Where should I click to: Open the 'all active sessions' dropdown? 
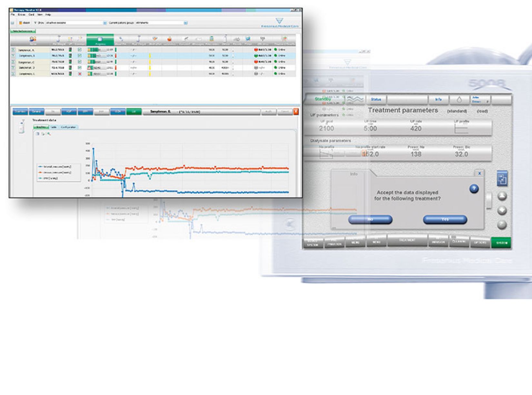[x=105, y=23]
